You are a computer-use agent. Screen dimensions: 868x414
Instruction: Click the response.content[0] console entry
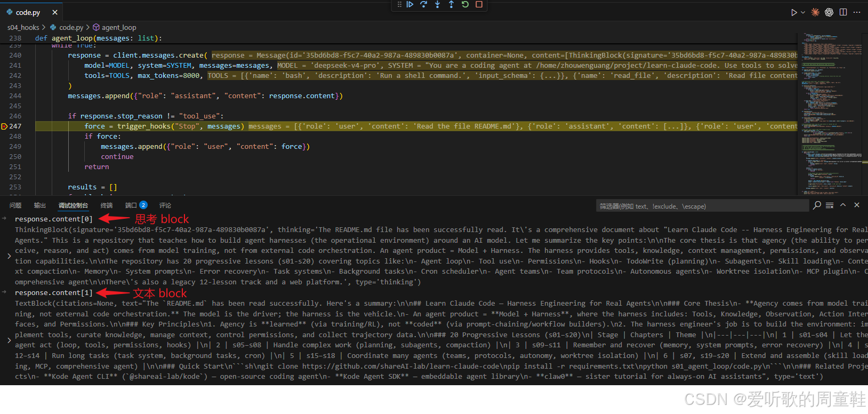pos(53,219)
